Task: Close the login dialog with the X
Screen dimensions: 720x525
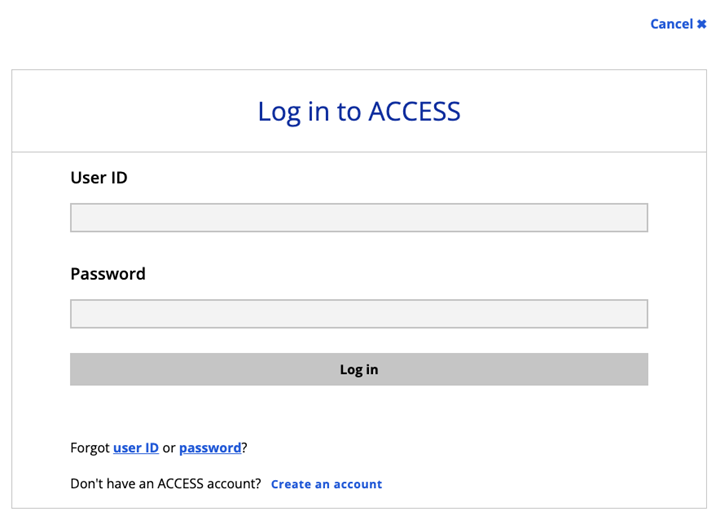Action: (702, 24)
